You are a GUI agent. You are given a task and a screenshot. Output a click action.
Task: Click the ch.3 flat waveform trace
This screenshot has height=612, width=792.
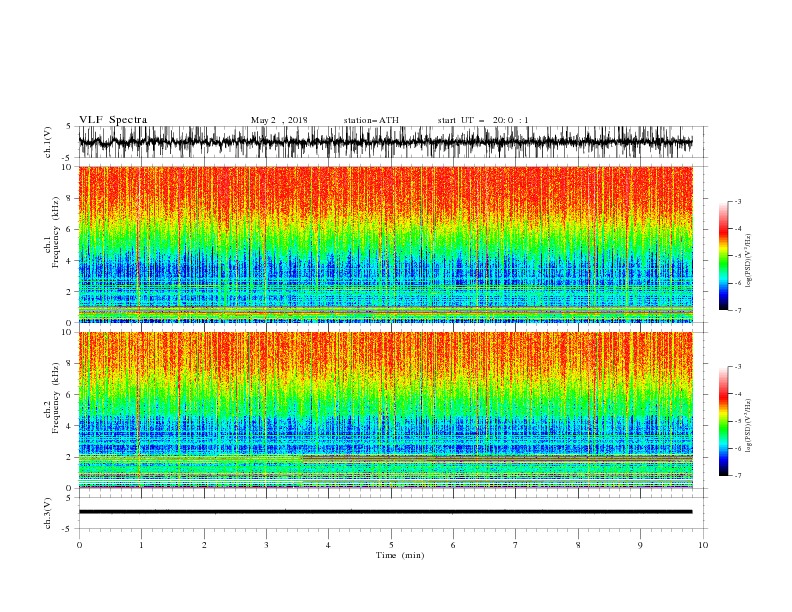coord(385,512)
